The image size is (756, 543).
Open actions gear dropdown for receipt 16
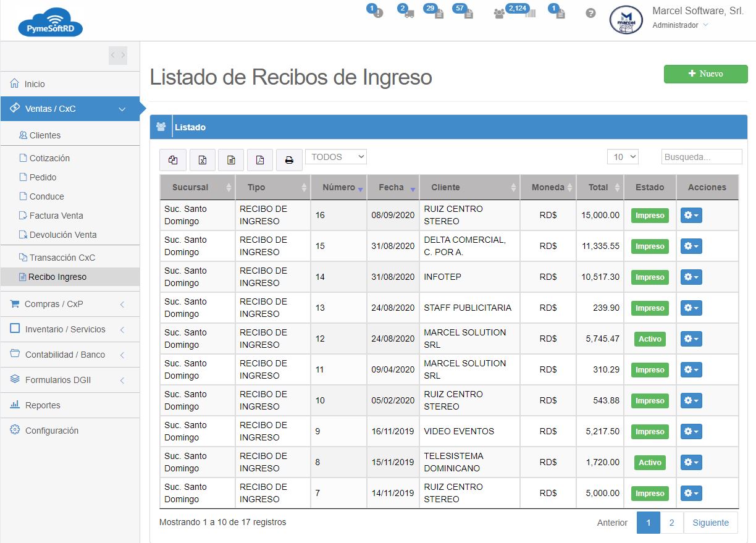(691, 215)
